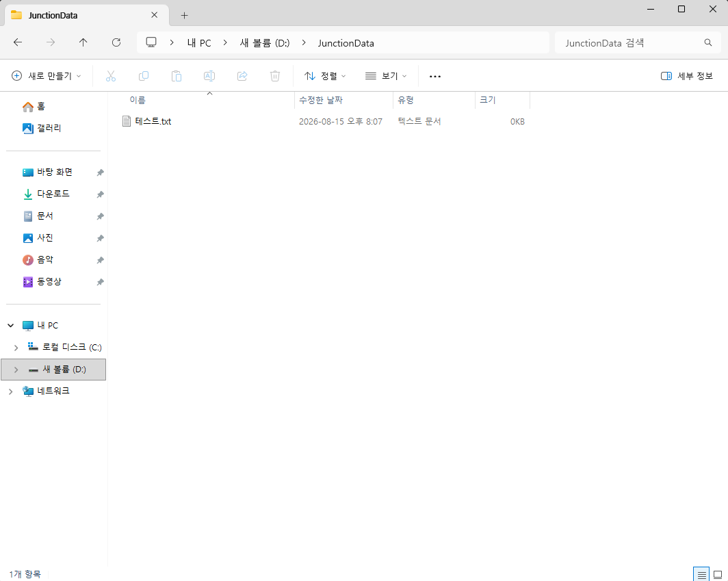Switch to large thumbnails view icon
Image resolution: width=728 pixels, height=581 pixels.
(x=717, y=575)
